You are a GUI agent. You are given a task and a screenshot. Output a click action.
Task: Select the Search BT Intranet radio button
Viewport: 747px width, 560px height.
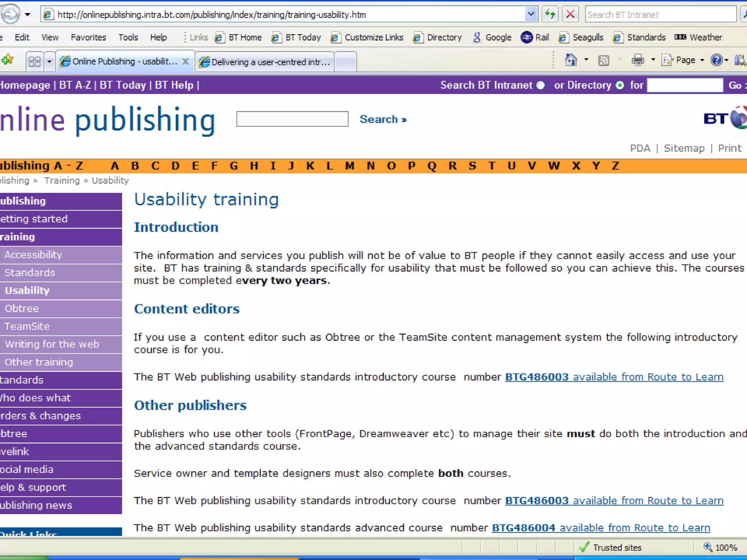click(541, 85)
